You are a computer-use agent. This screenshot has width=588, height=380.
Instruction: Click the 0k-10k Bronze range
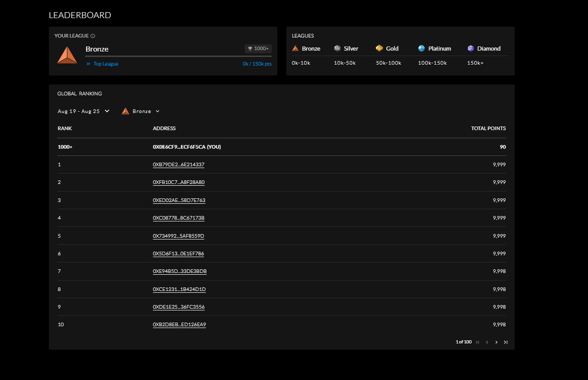click(x=301, y=63)
